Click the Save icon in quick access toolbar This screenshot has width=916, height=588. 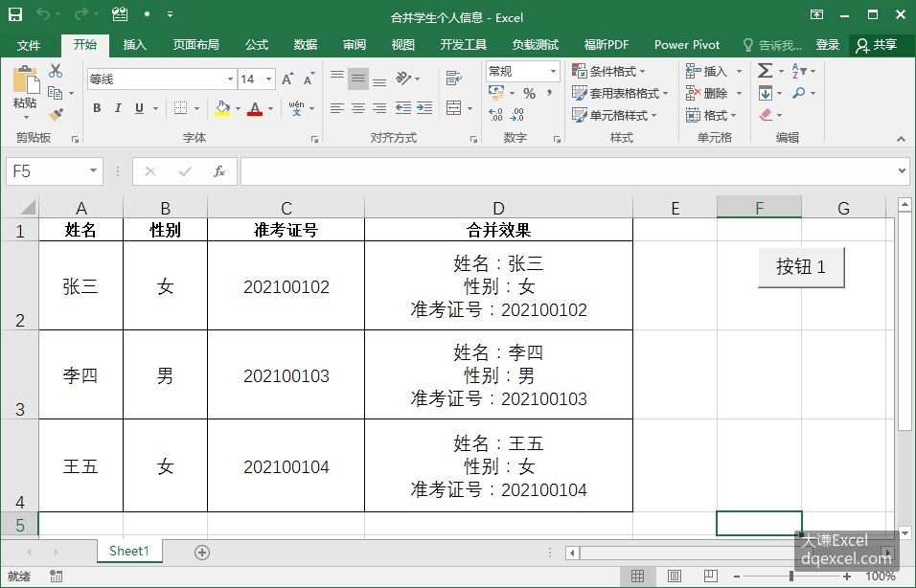click(x=15, y=14)
